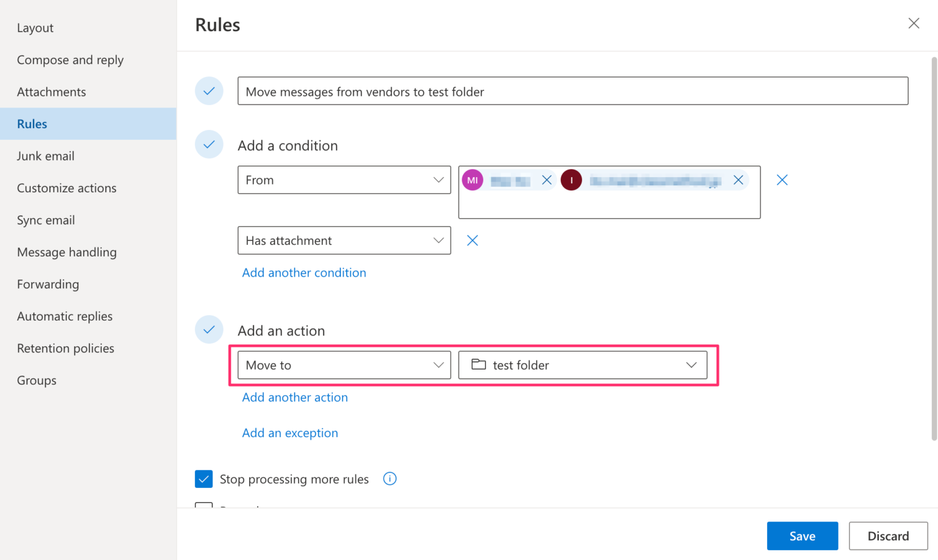938x560 pixels.
Task: Delete the entire From condition
Action: click(782, 180)
